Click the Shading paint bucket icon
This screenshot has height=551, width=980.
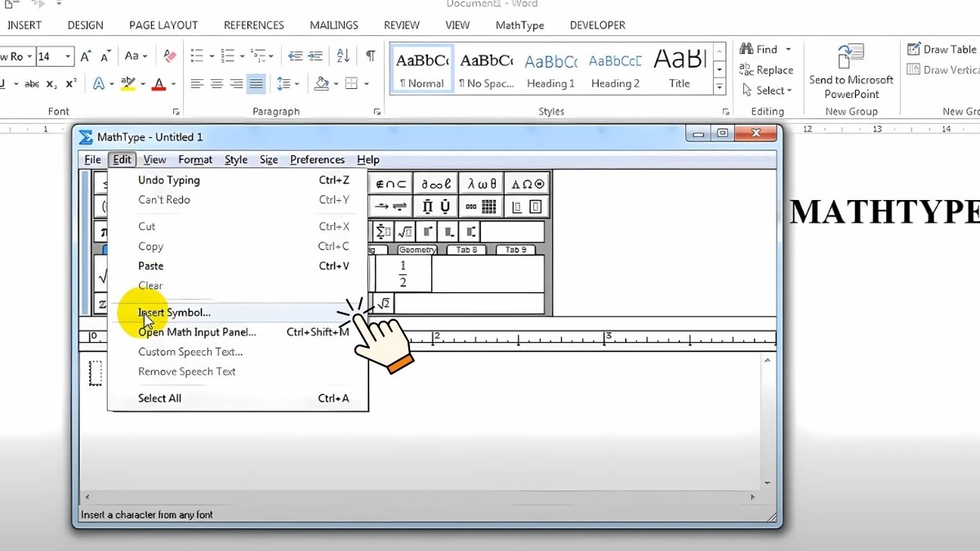pyautogui.click(x=322, y=83)
